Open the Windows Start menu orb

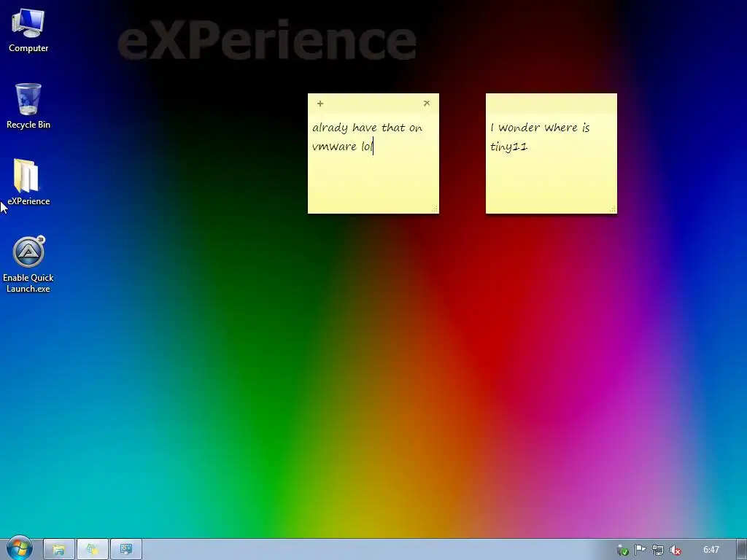coord(20,548)
